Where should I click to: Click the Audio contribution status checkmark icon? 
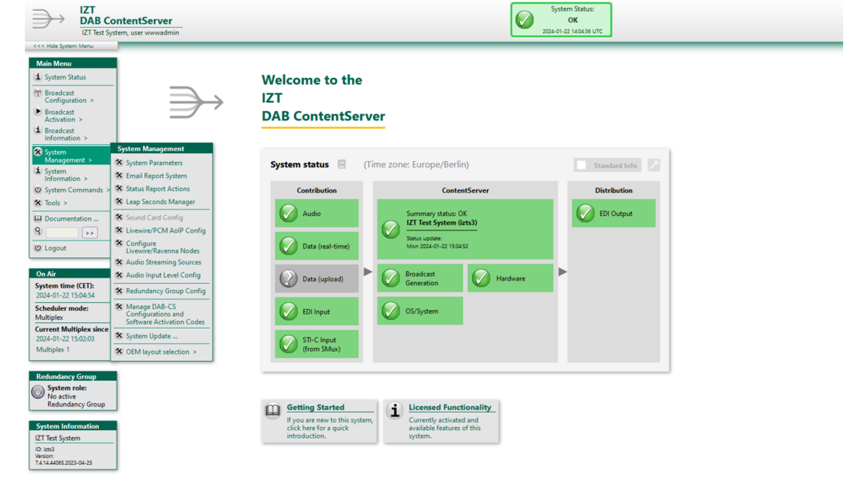(288, 213)
